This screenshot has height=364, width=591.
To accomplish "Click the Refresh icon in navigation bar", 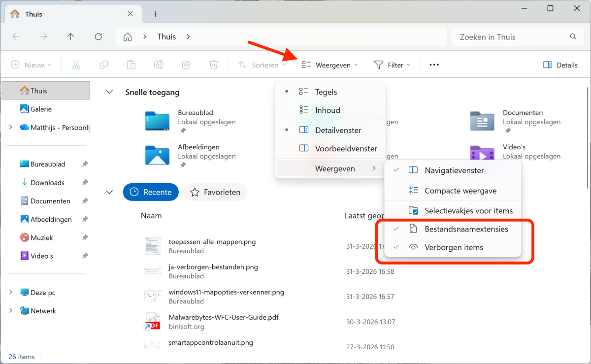I will pyautogui.click(x=98, y=37).
